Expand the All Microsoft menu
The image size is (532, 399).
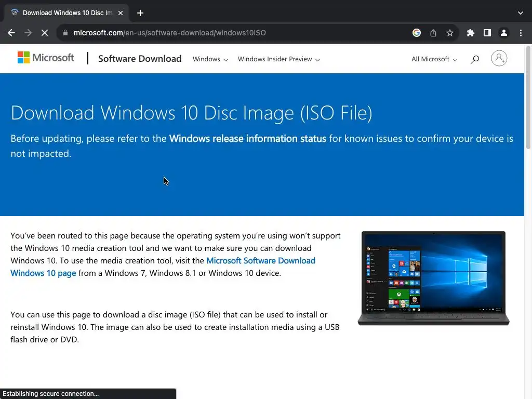[x=434, y=59]
